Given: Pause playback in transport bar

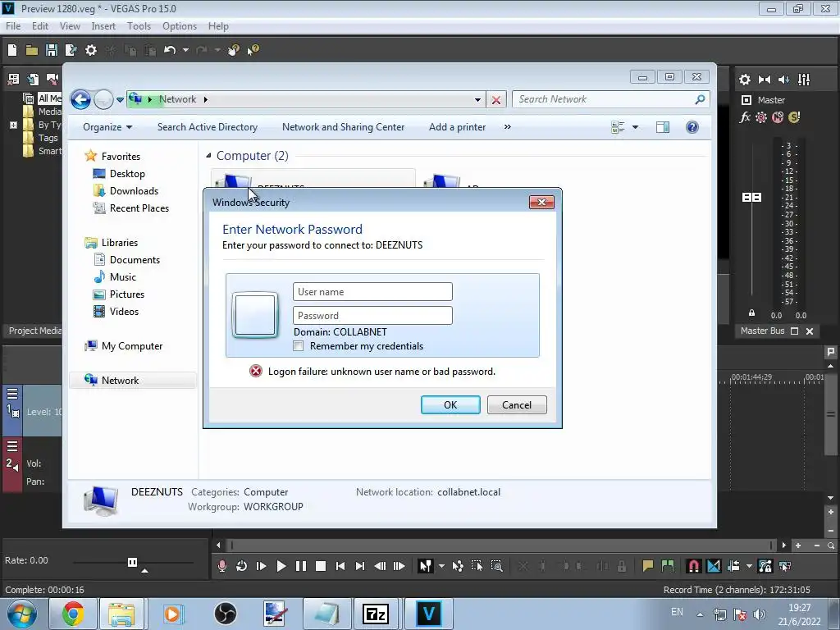Looking at the screenshot, I should (x=300, y=566).
